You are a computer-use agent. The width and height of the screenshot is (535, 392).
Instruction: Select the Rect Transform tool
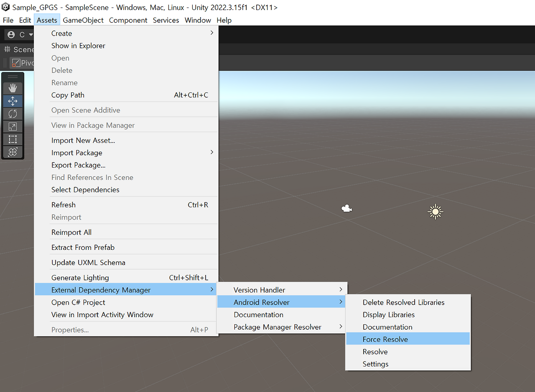pyautogui.click(x=13, y=139)
